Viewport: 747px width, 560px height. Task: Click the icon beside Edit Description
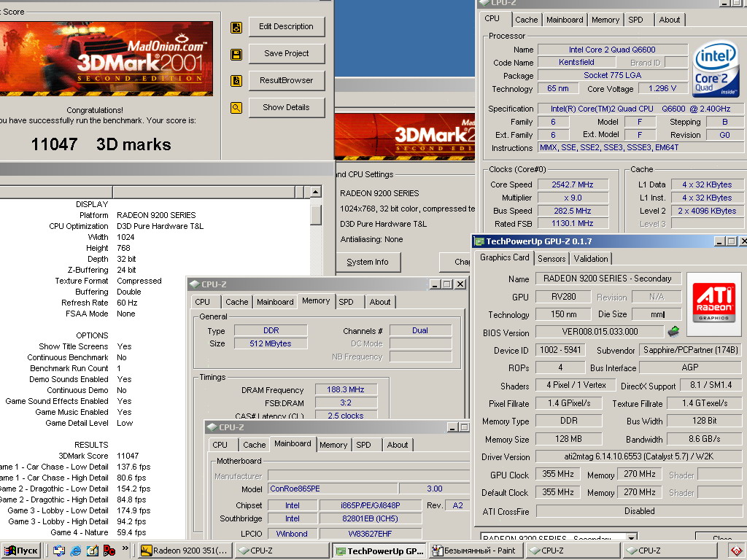[x=236, y=27]
